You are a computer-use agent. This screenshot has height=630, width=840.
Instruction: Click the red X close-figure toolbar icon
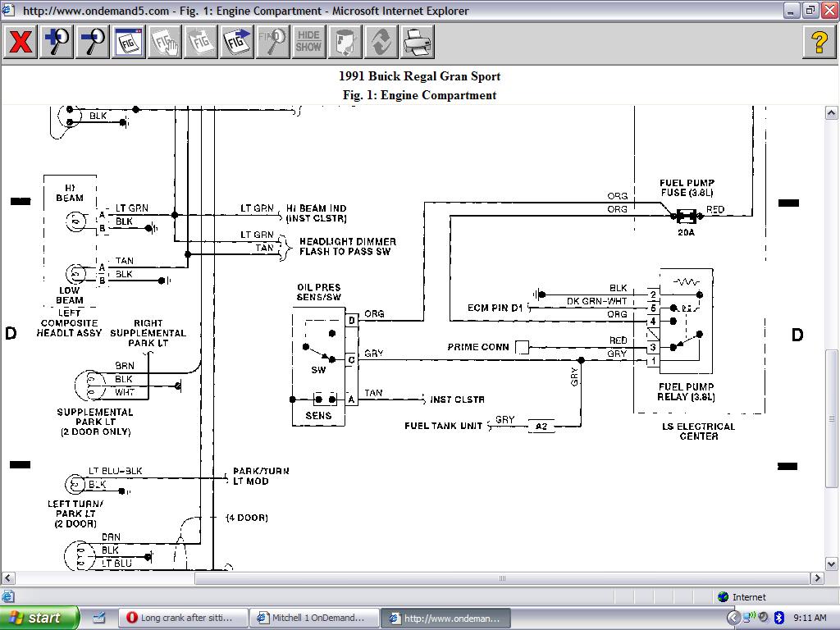[x=21, y=42]
